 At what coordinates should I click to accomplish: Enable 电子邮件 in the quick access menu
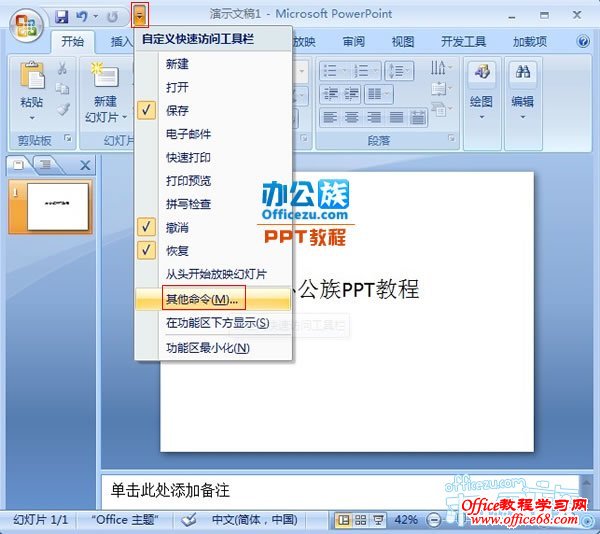[x=214, y=134]
